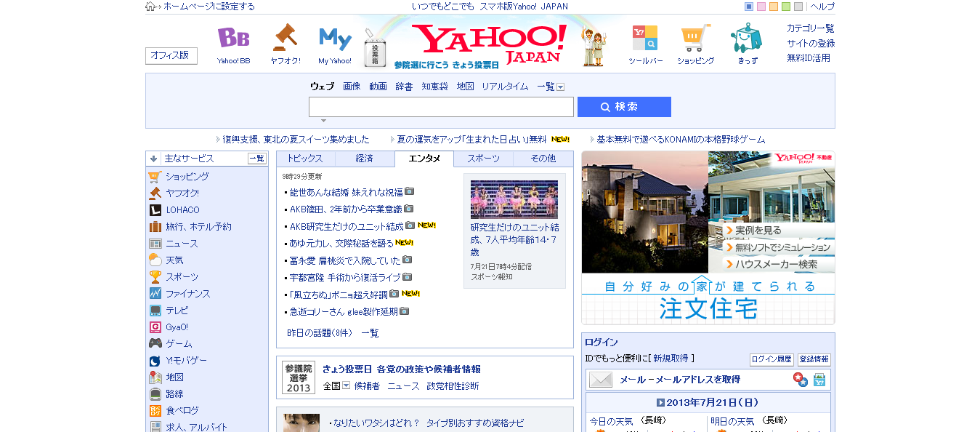This screenshot has width=980, height=432.
Task: Open the AKB concert news thumbnail
Action: (x=514, y=199)
